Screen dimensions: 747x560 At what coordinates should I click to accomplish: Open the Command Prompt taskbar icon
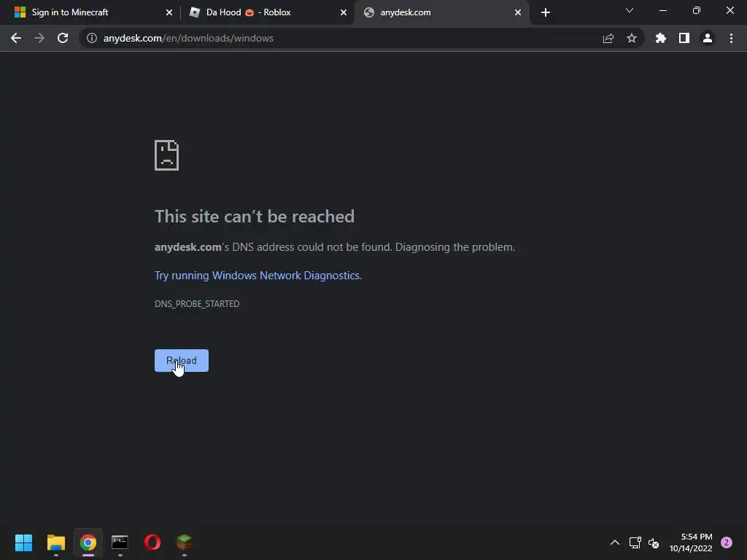tap(120, 542)
